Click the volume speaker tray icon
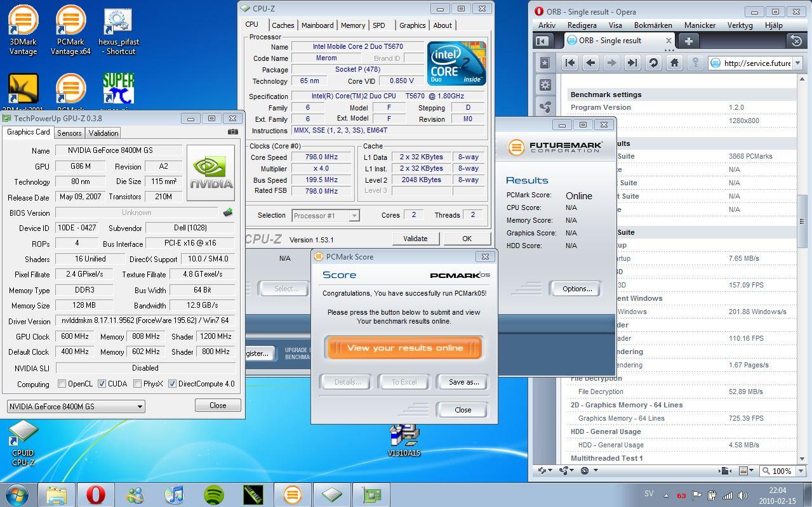Screen dimensions: 812x507 (743, 496)
